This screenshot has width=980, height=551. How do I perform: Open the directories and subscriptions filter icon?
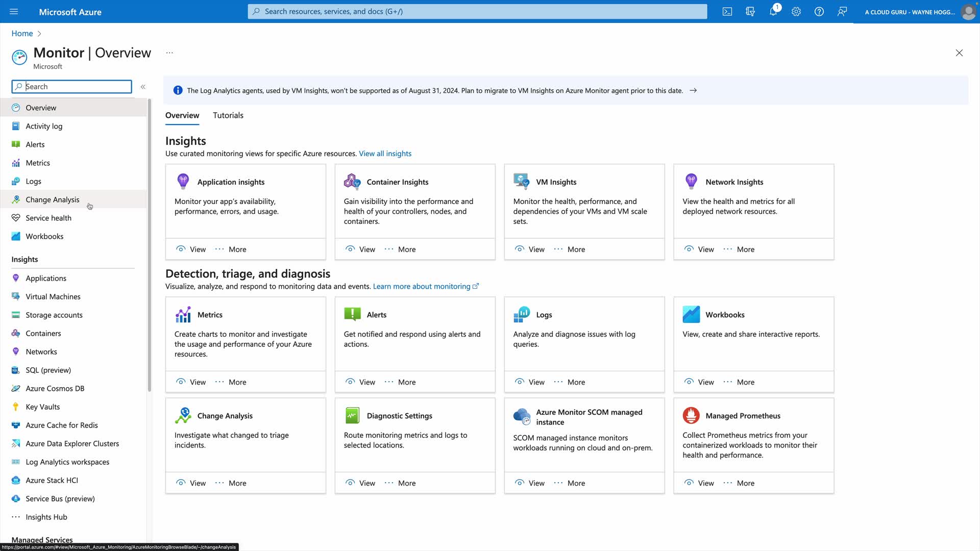750,11
